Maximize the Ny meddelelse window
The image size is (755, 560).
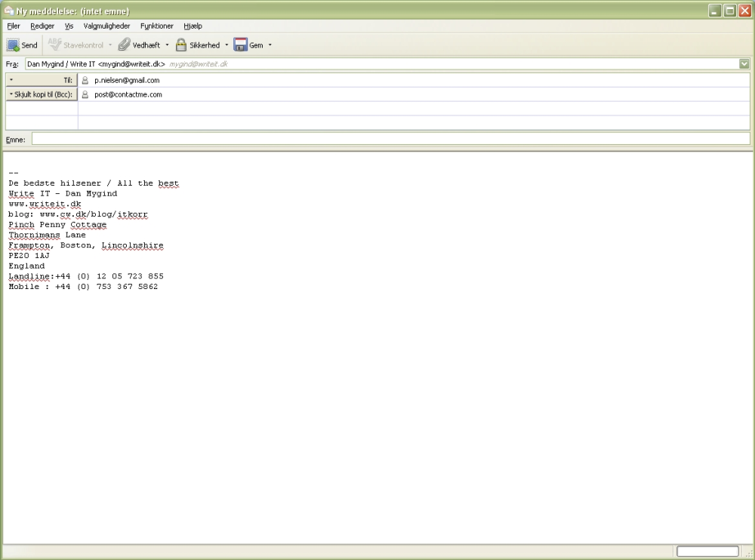click(x=730, y=11)
